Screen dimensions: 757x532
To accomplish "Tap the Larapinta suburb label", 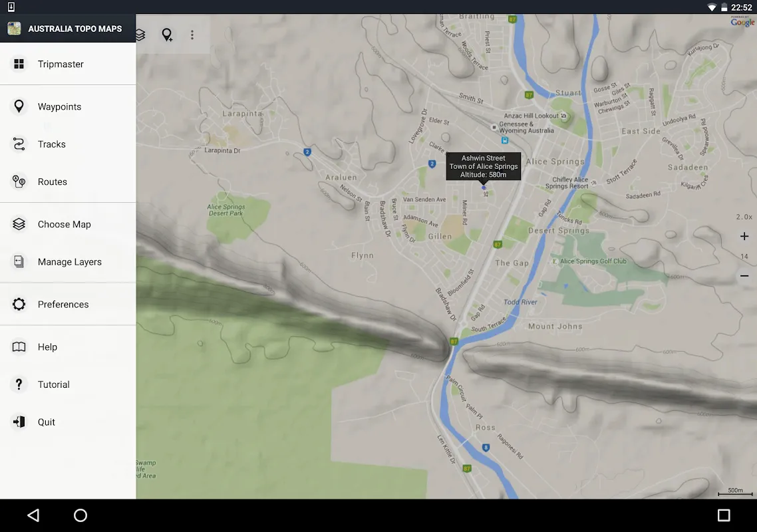I will pos(242,114).
